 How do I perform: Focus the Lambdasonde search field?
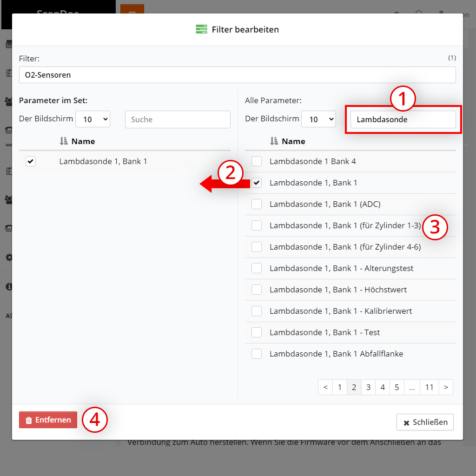(403, 119)
